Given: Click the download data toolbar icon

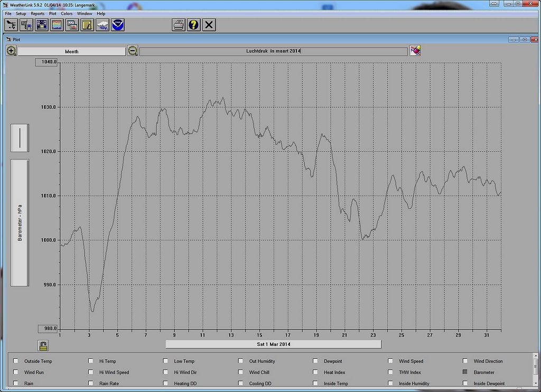Looking at the screenshot, I should 26,24.
